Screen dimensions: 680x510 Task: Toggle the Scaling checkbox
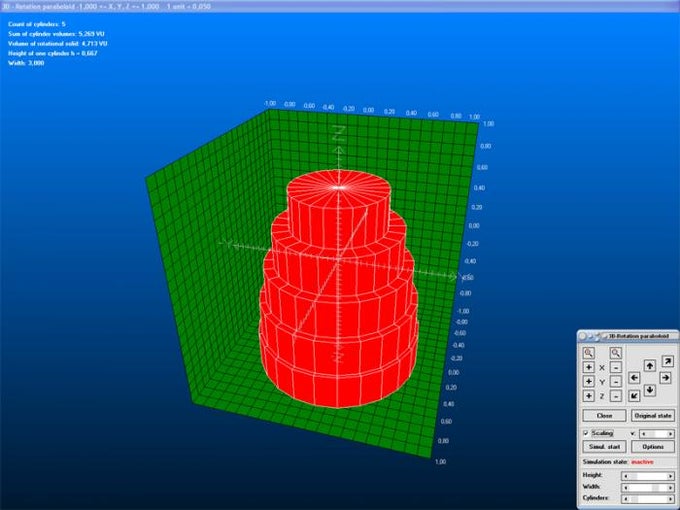click(586, 433)
